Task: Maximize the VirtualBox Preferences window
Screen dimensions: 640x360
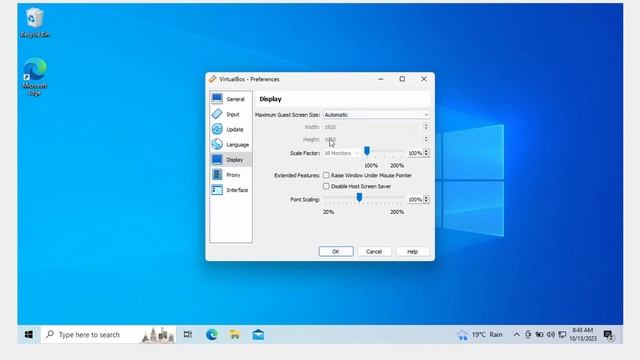Action: (402, 79)
